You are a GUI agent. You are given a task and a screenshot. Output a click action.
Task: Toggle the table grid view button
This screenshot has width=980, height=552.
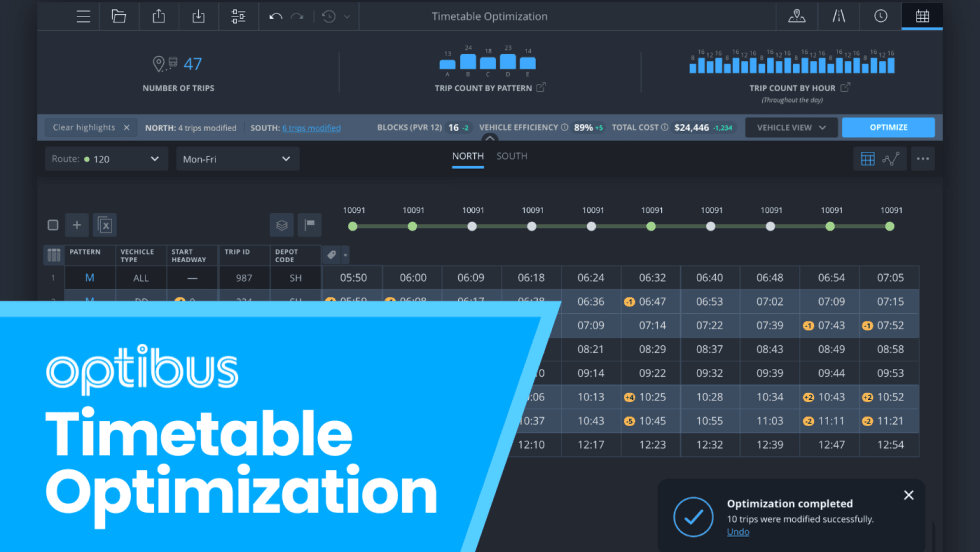point(867,159)
